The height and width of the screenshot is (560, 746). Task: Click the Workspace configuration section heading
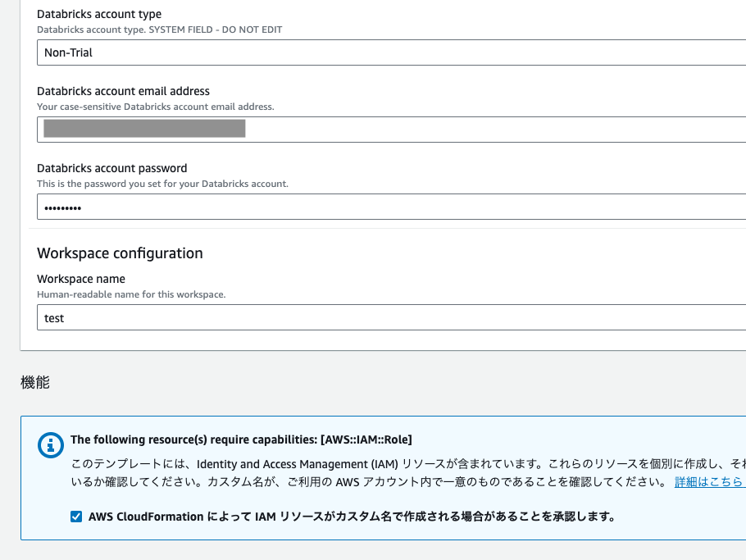coord(119,253)
